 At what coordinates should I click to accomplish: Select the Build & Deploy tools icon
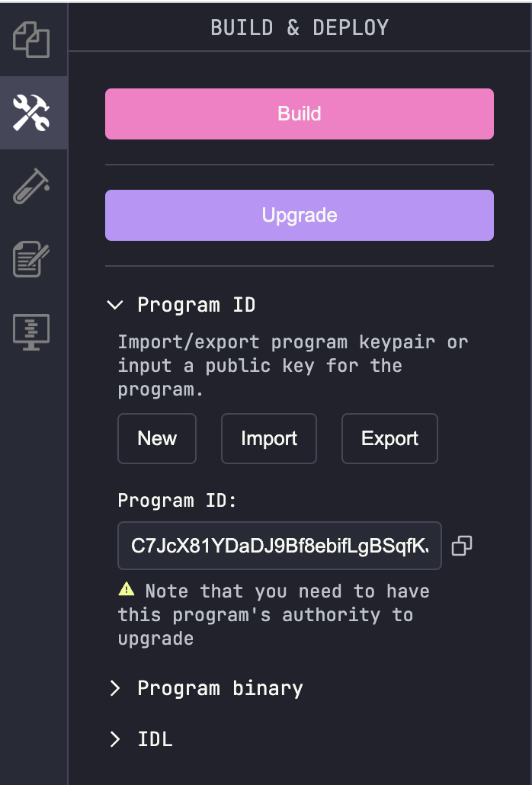coord(33,113)
